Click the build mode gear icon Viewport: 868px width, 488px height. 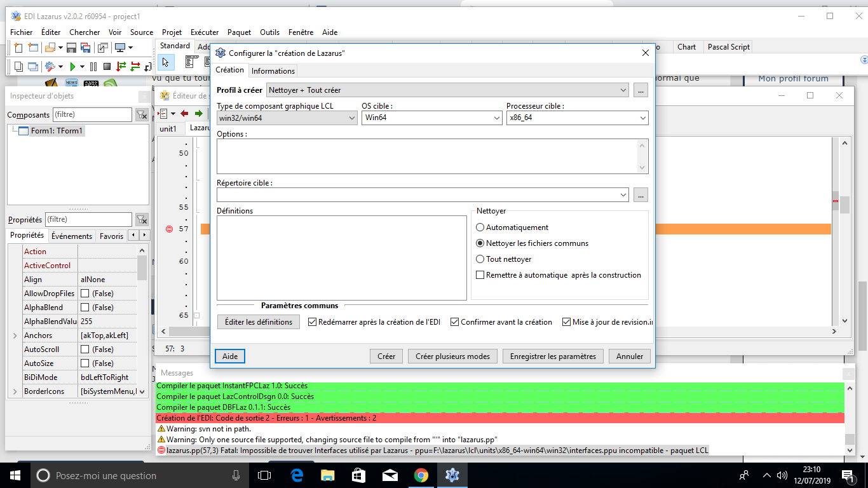pos(50,66)
